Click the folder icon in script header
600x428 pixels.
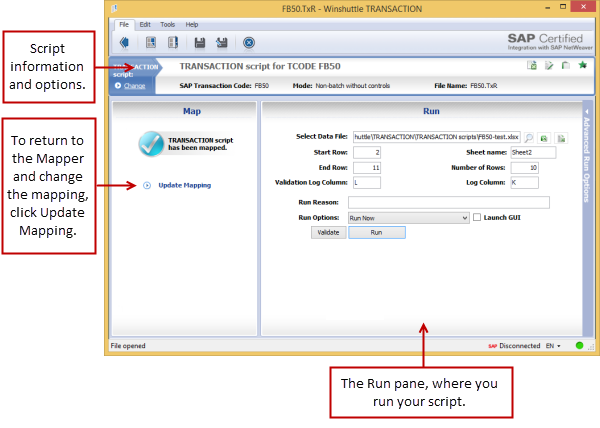566,65
